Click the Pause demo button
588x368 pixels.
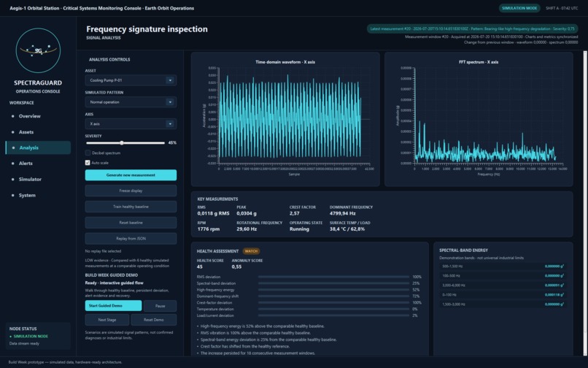(x=160, y=306)
